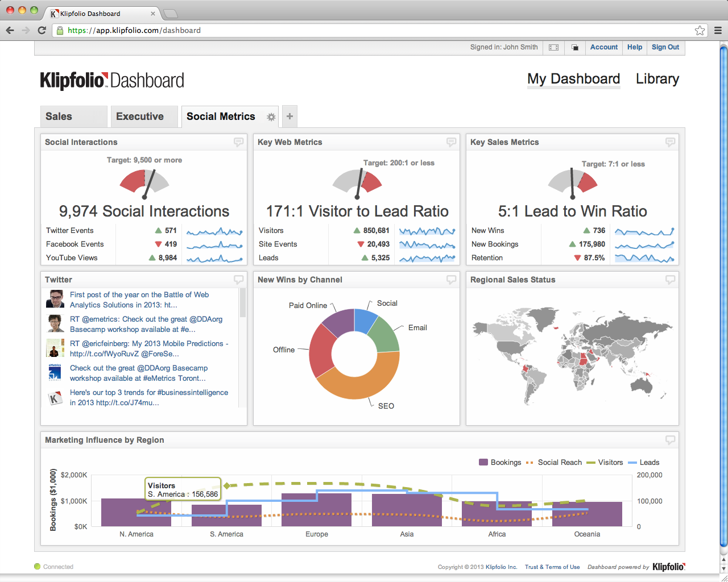
Task: Select the Klipfolio Dashboard browser tab
Action: [102, 14]
